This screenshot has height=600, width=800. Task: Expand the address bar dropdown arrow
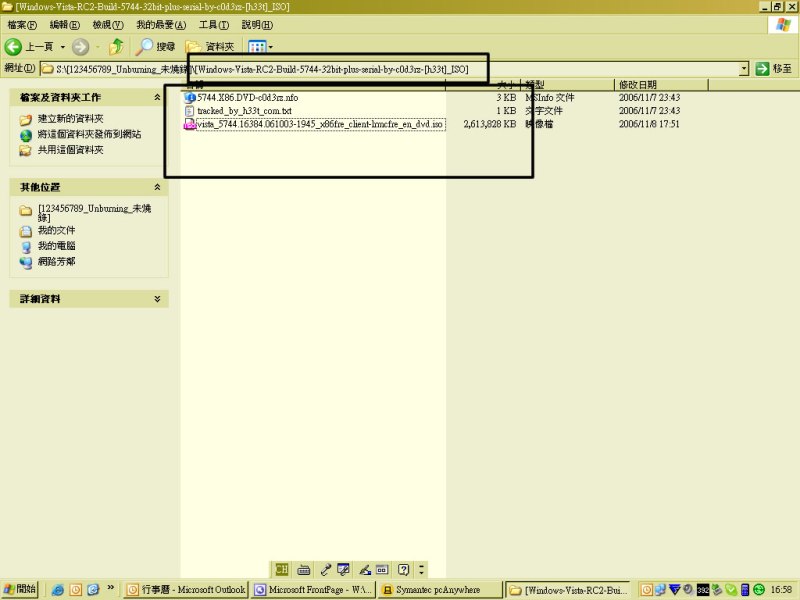click(x=744, y=69)
